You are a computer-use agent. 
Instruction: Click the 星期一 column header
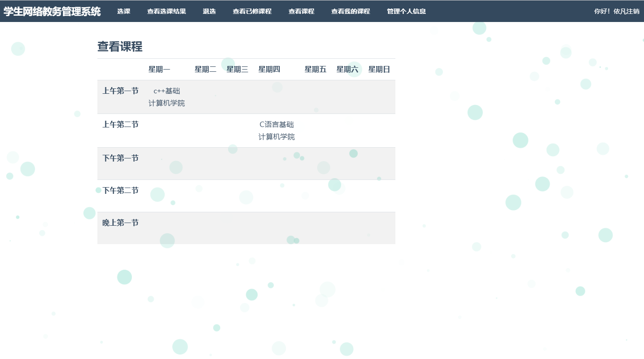(x=159, y=69)
